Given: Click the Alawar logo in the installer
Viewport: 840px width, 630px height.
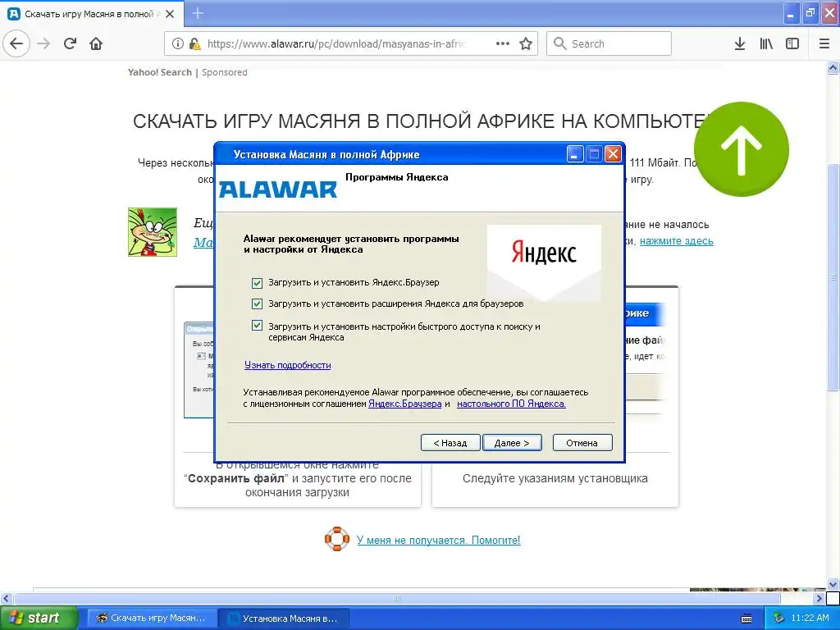Looking at the screenshot, I should tap(277, 189).
